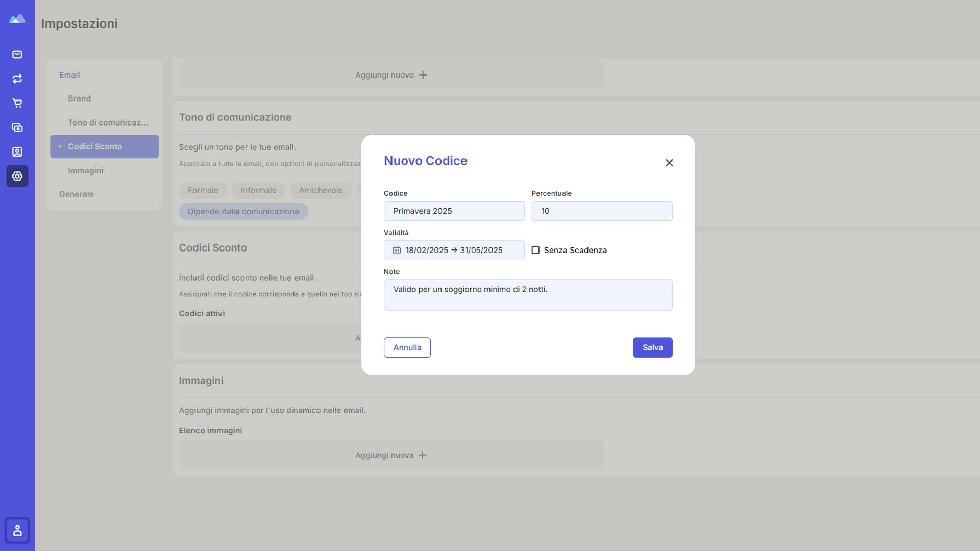The width and height of the screenshot is (980, 551).
Task: Choose Dipende dalla comunicazione tone chip
Action: point(243,211)
